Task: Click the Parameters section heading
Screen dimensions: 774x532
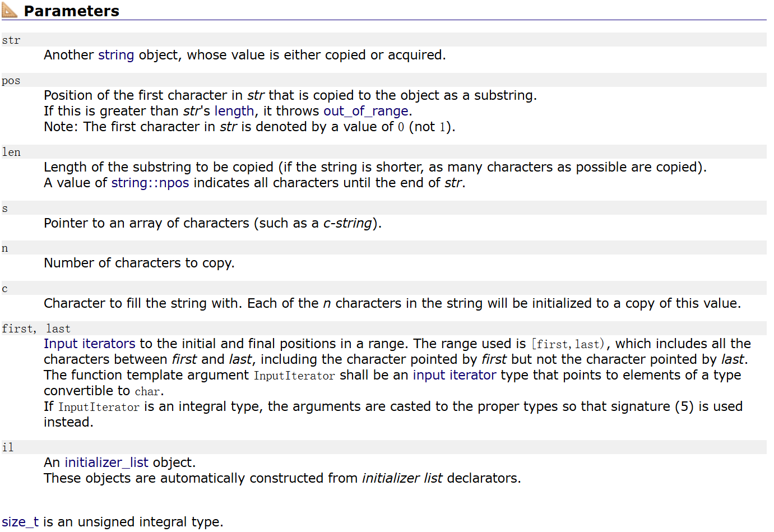Action: coord(71,11)
